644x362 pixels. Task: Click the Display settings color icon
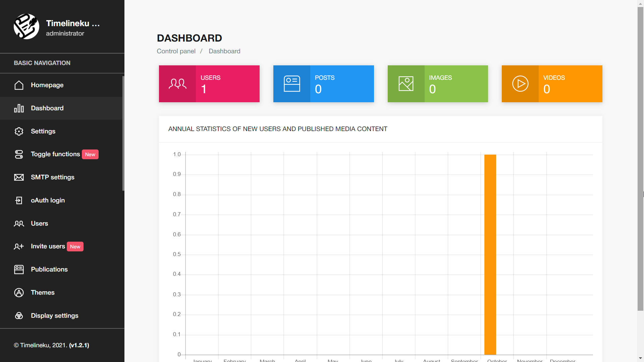tap(19, 316)
